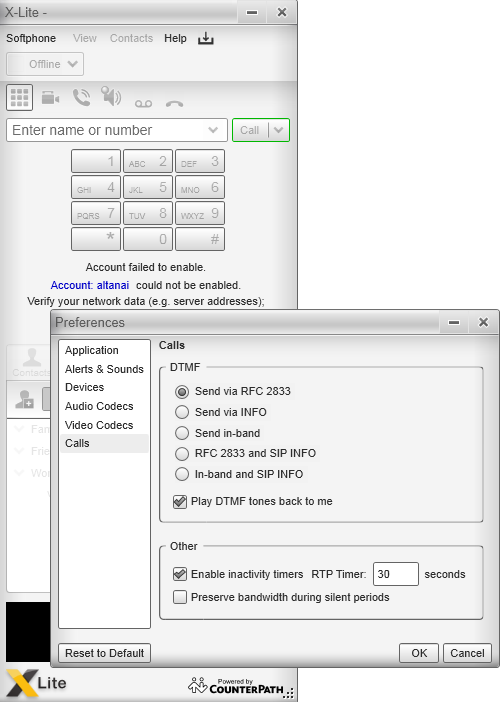Open the Contacts menu
The image size is (503, 702).
tap(131, 39)
